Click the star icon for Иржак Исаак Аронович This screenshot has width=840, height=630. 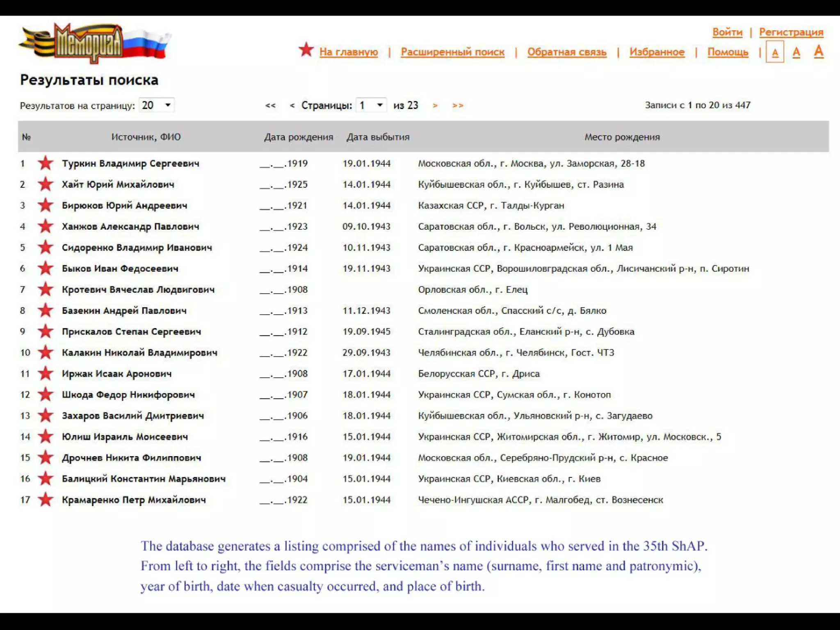pyautogui.click(x=46, y=373)
